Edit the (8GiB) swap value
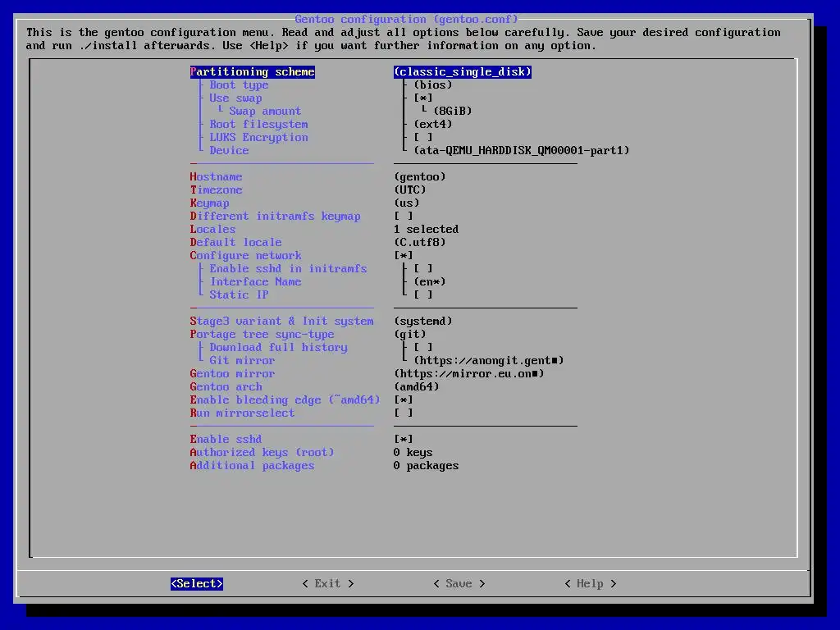The image size is (840, 630). pos(453,112)
